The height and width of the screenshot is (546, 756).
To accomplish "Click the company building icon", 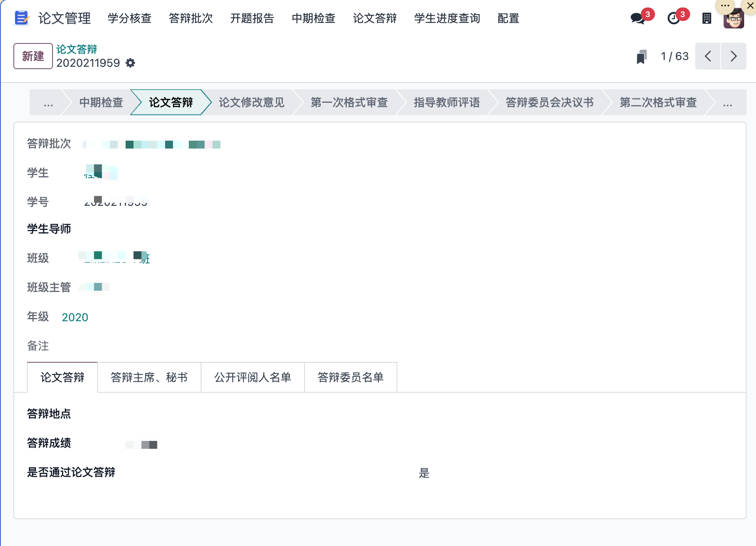I will point(707,19).
